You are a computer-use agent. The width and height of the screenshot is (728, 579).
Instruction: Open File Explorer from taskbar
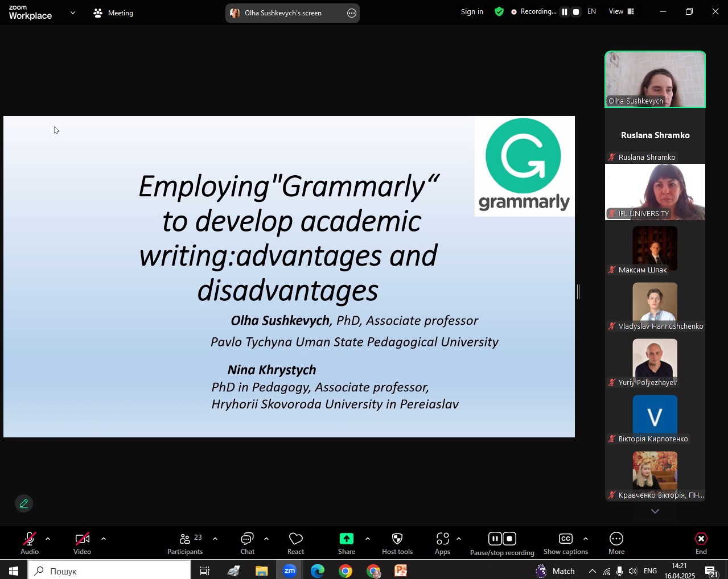[x=261, y=570]
